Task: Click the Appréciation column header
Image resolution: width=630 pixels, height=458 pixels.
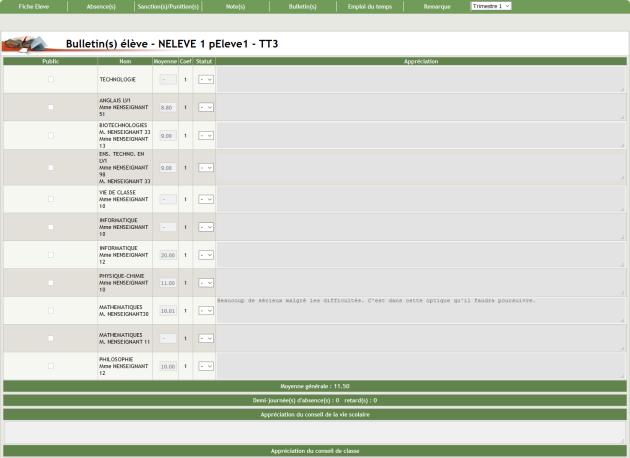Action: tap(420, 61)
